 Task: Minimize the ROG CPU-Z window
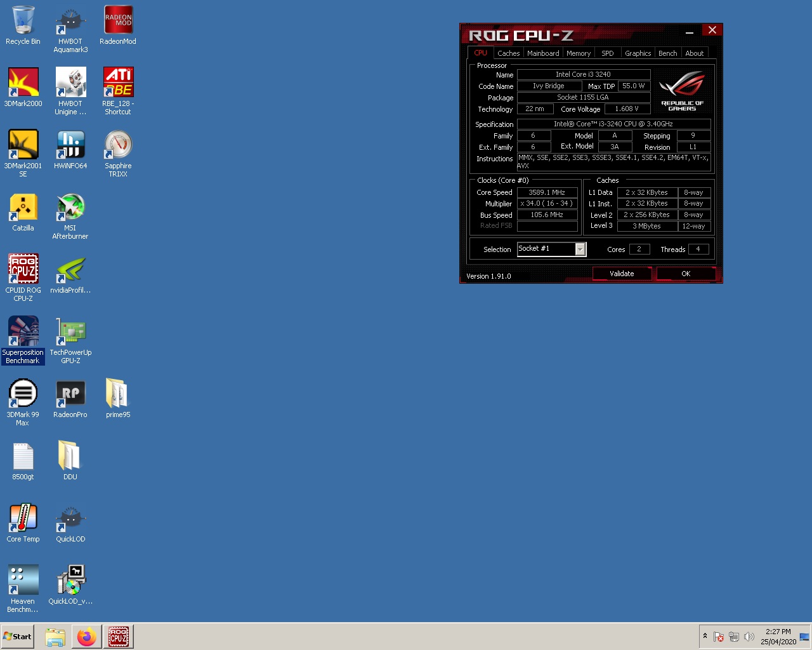pos(690,32)
